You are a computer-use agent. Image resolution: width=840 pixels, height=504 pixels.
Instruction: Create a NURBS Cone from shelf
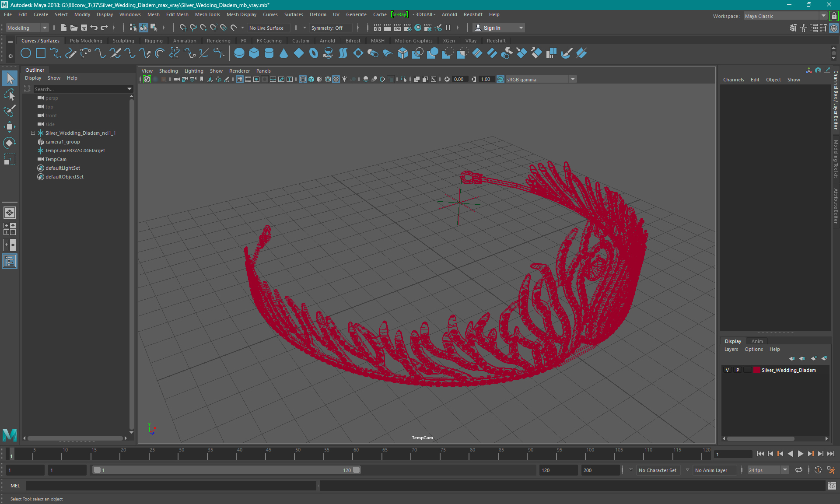284,53
